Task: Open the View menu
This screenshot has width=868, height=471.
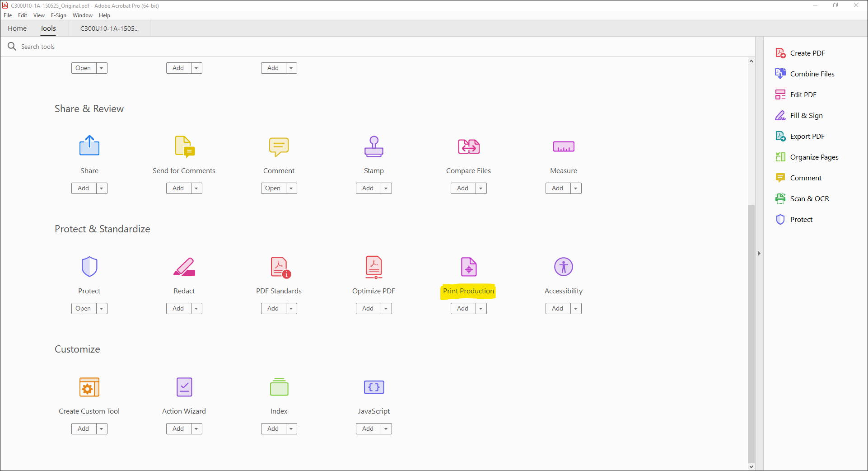Action: pyautogui.click(x=39, y=15)
